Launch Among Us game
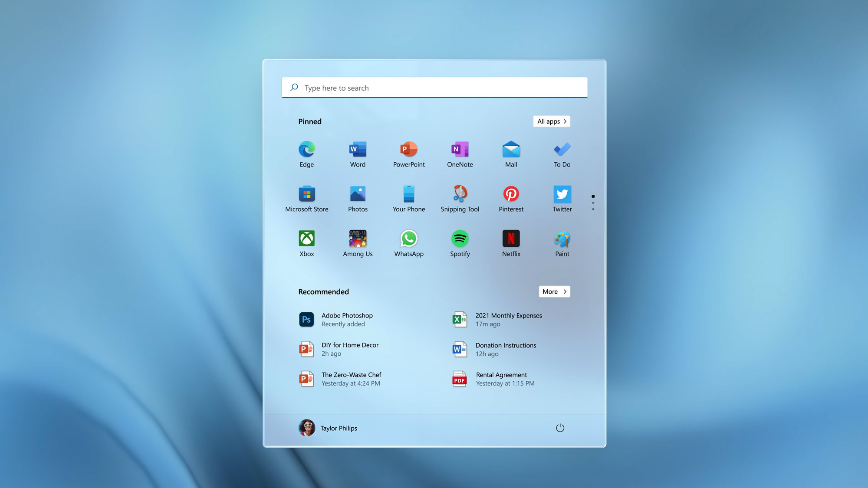This screenshot has width=868, height=488. coord(357,238)
